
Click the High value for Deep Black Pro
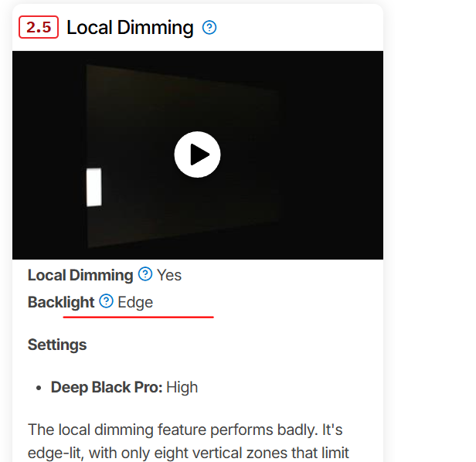(x=182, y=387)
